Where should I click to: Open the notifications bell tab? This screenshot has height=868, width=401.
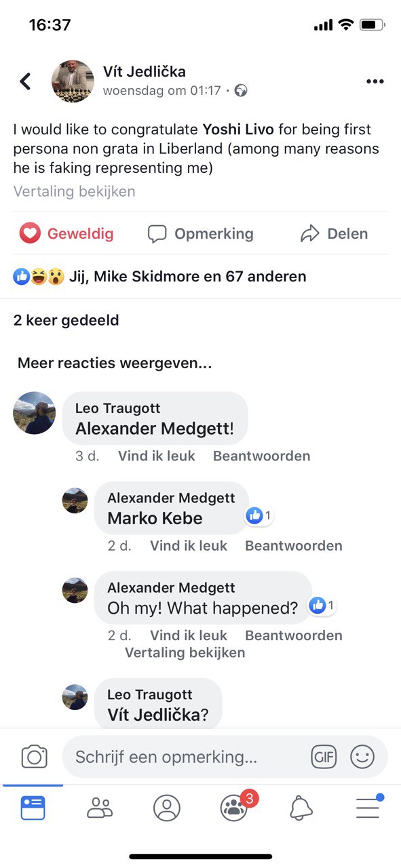click(x=301, y=808)
